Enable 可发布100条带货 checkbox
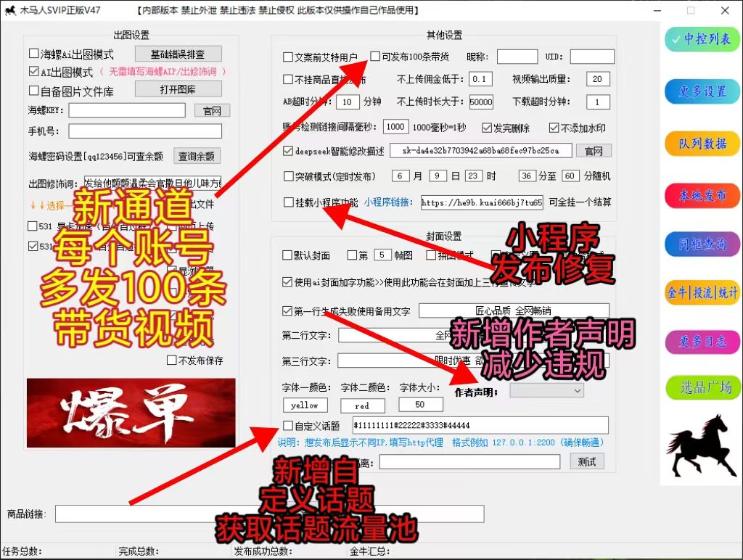 click(375, 57)
